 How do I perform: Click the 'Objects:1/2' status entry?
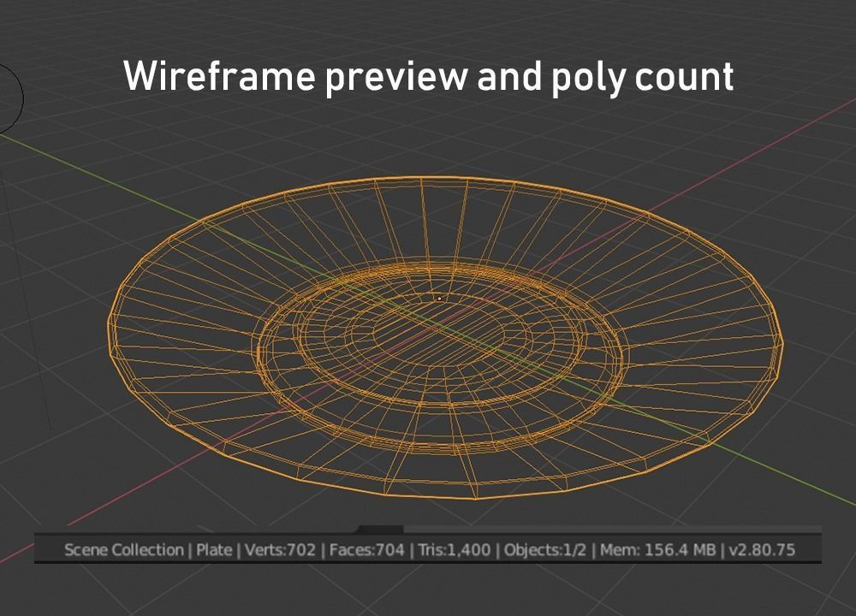pos(545,549)
